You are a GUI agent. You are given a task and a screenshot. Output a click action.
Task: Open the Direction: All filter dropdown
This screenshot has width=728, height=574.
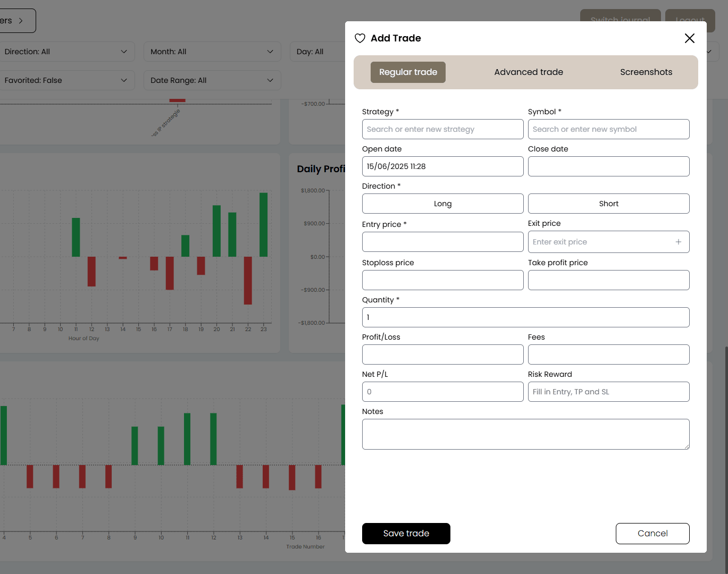point(68,52)
